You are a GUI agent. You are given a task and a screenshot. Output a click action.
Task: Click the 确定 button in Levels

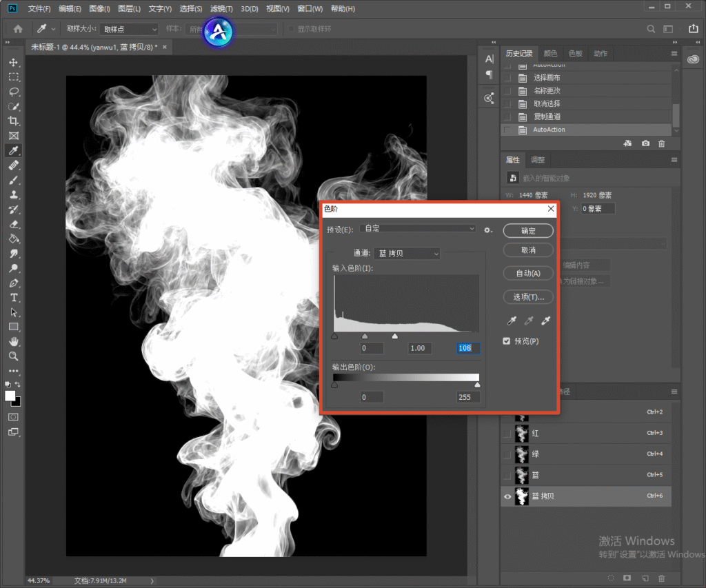pyautogui.click(x=528, y=231)
